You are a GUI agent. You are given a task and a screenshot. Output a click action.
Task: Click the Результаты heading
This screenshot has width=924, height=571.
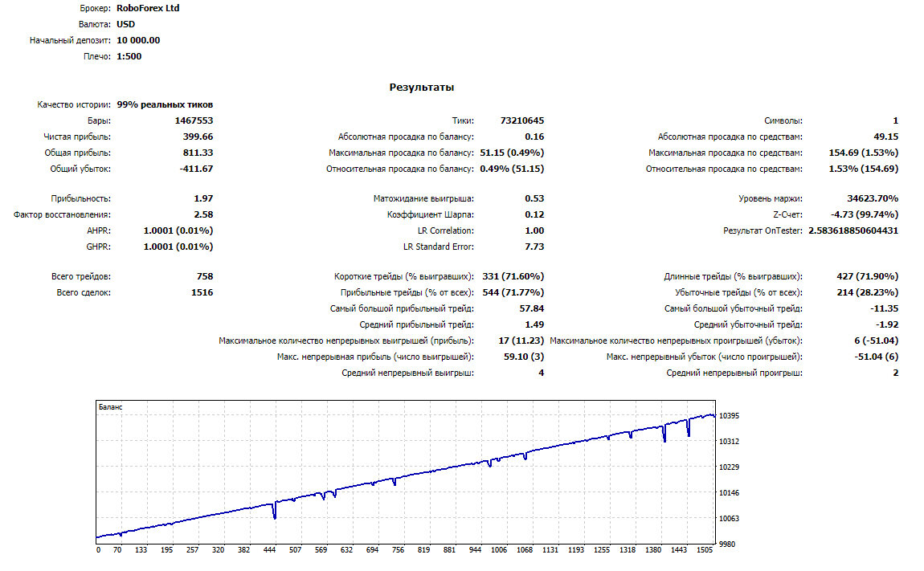421,88
